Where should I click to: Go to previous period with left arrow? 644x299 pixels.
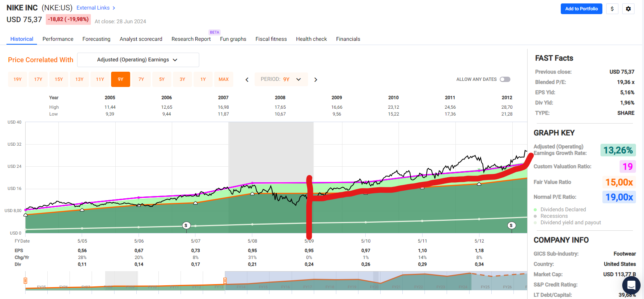247,80
